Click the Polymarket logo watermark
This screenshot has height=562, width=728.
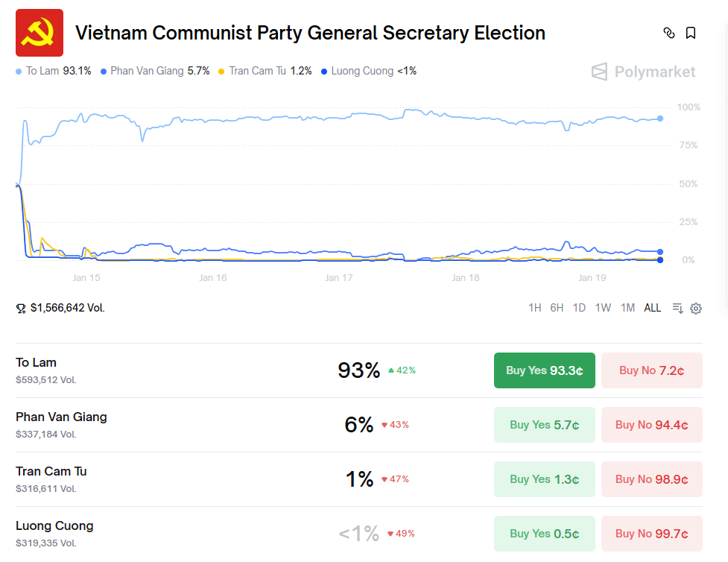click(x=644, y=72)
